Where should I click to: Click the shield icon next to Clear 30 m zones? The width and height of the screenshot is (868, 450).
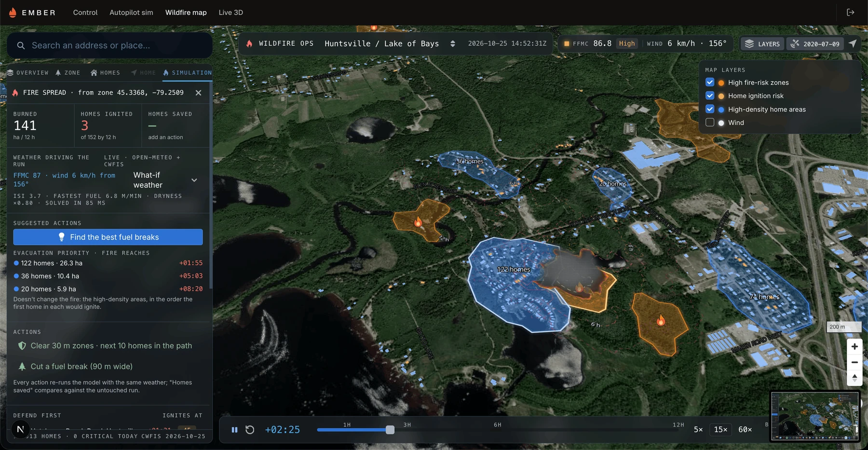pos(22,346)
